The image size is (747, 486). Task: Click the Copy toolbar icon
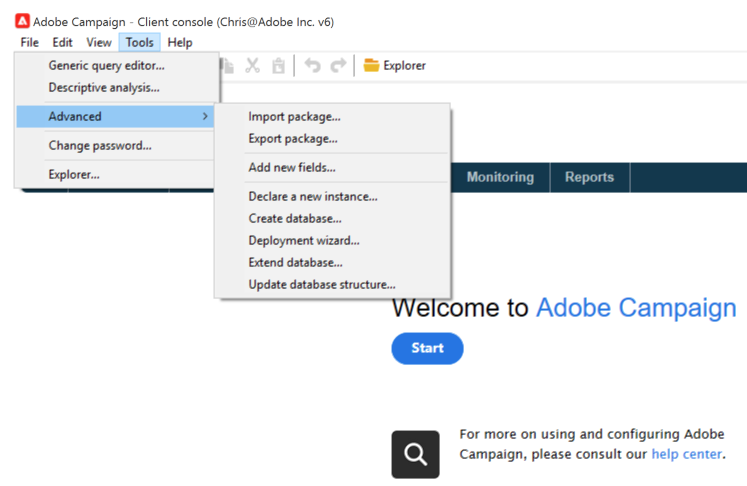tap(228, 65)
